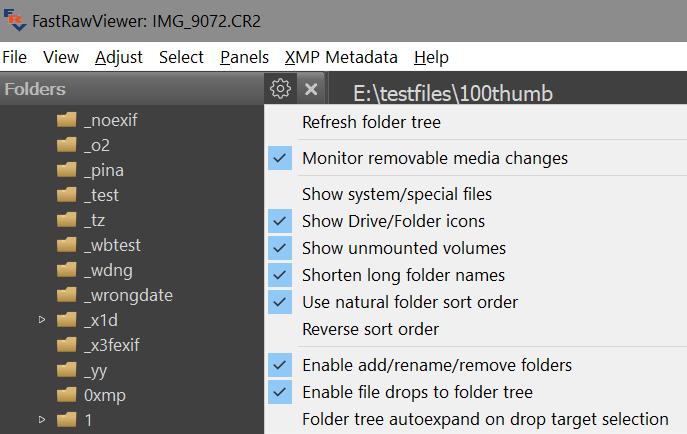
Task: Open the Panels menu
Action: pos(244,57)
